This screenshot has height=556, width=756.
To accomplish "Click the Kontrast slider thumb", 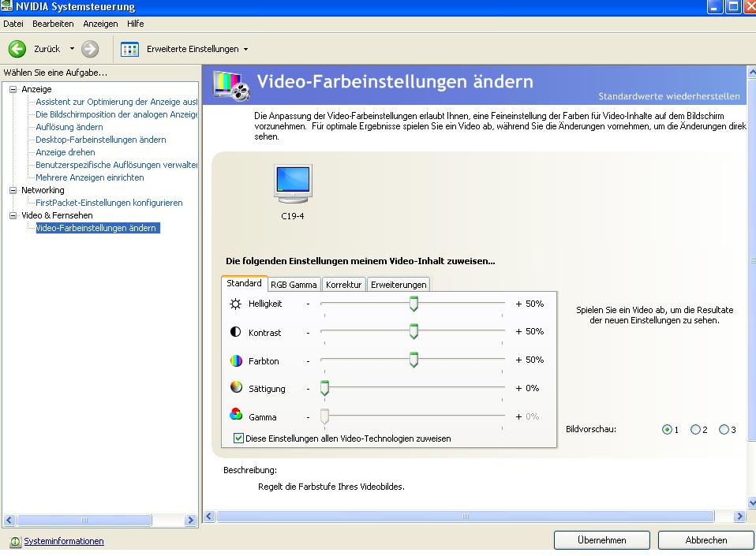I will coord(414,331).
